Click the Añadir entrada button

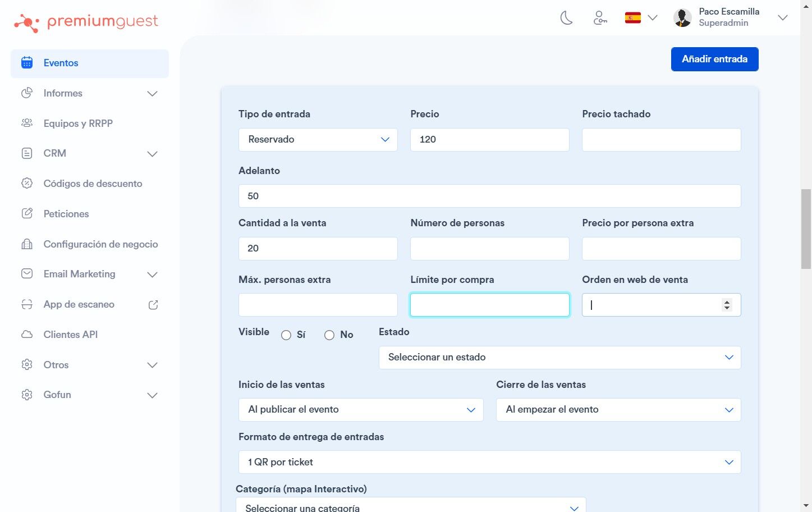[x=715, y=59]
